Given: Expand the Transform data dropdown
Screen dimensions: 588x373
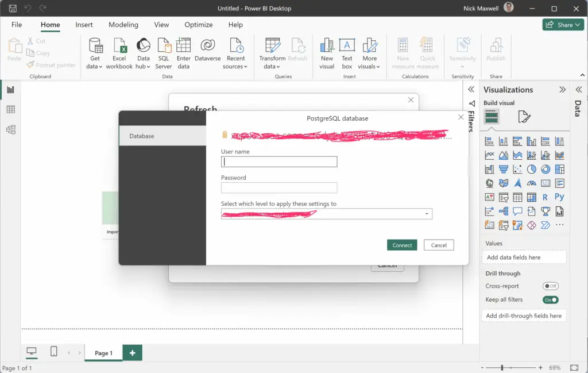Looking at the screenshot, I should coord(272,66).
